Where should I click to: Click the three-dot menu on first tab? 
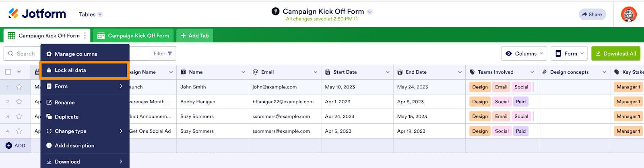[85, 35]
